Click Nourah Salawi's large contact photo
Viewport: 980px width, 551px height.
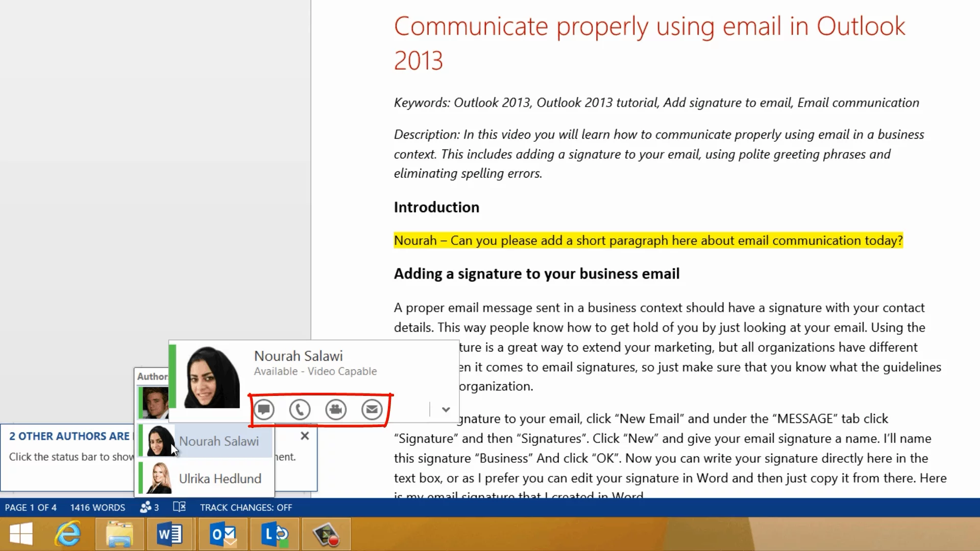[211, 378]
